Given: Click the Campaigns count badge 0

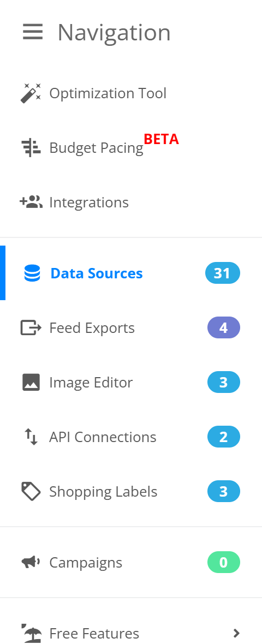Looking at the screenshot, I should coord(224,562).
